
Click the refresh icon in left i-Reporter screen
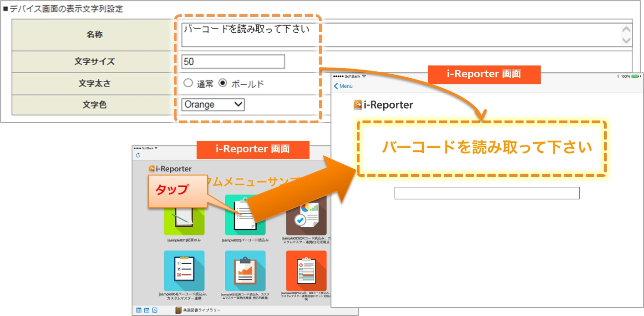(138, 155)
